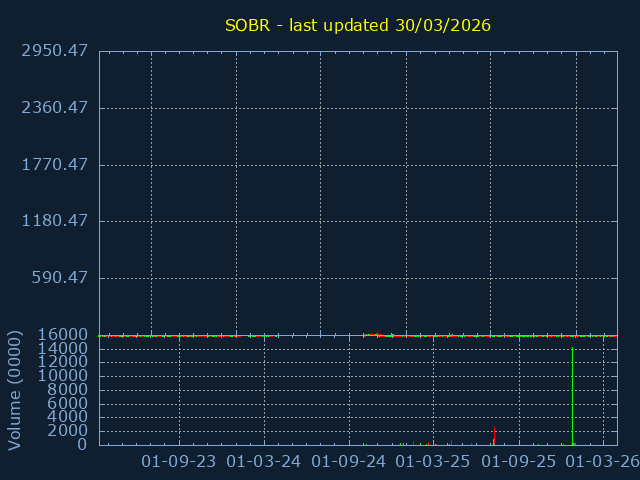
Task: Select the 01-03-24 date label
Action: (x=264, y=462)
